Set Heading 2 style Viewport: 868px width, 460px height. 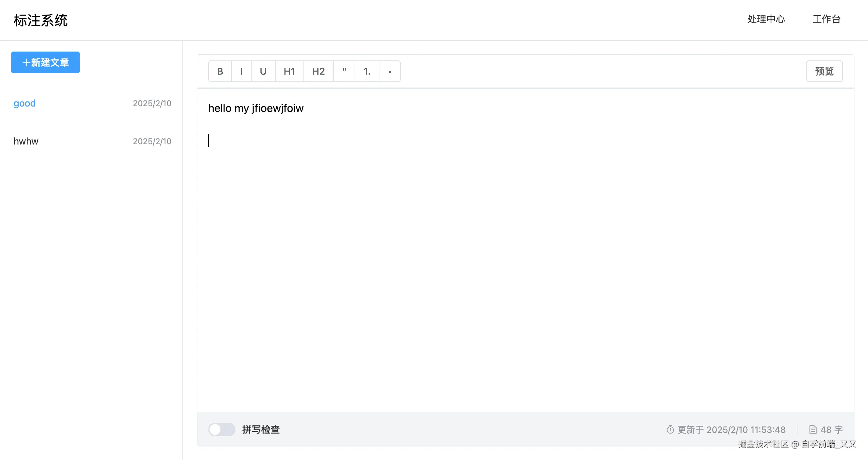pyautogui.click(x=318, y=71)
